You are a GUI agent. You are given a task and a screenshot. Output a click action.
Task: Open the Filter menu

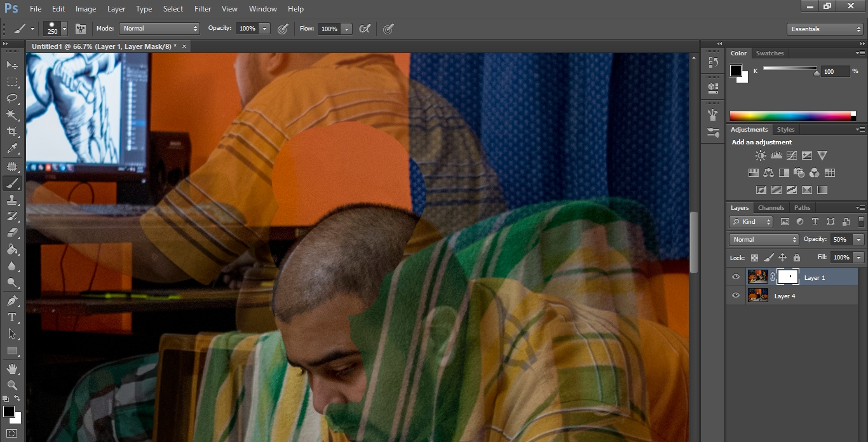[203, 9]
